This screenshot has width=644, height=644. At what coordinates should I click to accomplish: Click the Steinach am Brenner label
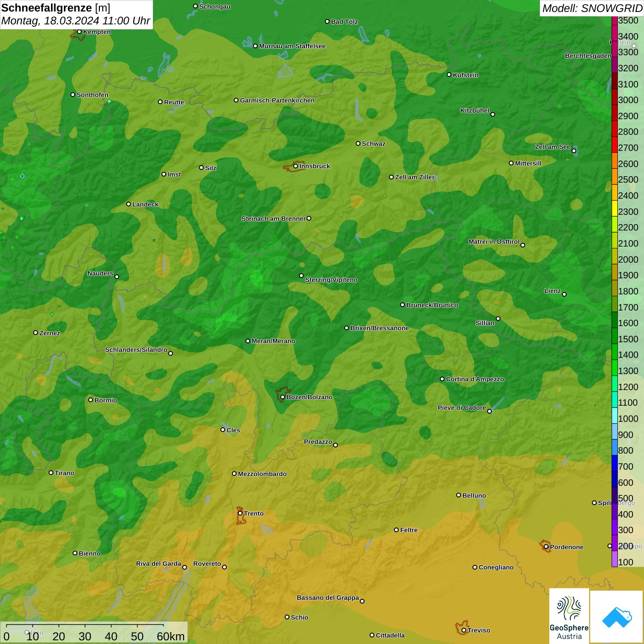click(x=273, y=218)
